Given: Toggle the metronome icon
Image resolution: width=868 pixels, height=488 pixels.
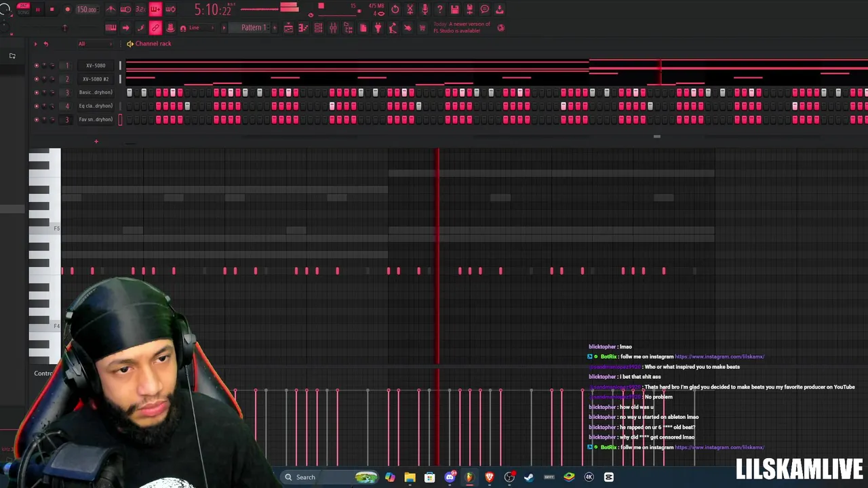Looking at the screenshot, I should click(x=111, y=9).
